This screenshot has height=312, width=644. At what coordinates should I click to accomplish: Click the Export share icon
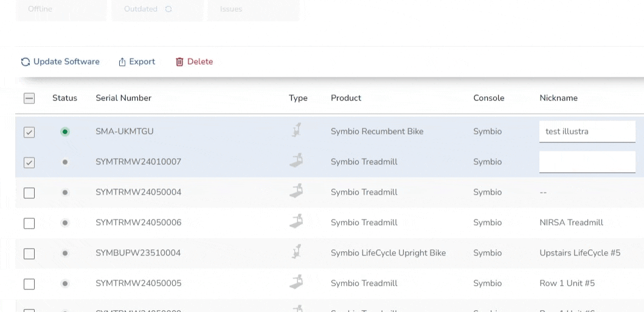(x=122, y=62)
